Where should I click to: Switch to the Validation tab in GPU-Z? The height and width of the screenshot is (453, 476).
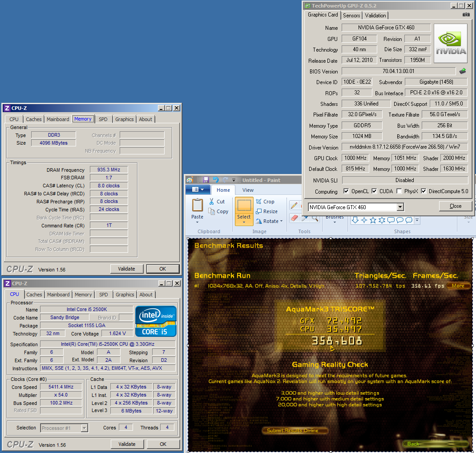tap(375, 16)
